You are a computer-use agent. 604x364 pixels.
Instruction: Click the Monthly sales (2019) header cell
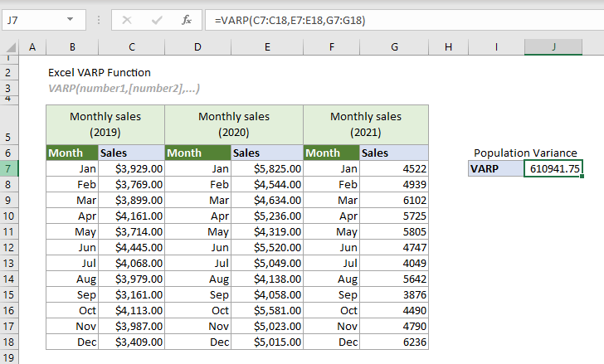(105, 124)
